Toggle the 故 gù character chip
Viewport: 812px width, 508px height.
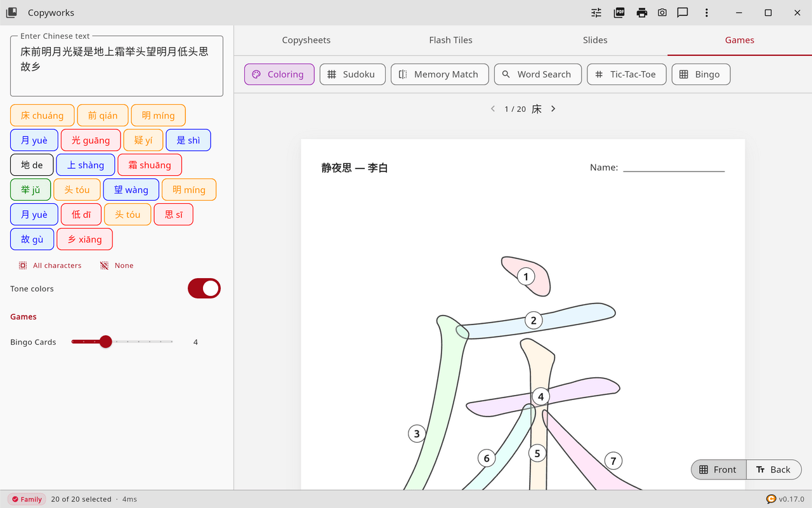pyautogui.click(x=32, y=239)
